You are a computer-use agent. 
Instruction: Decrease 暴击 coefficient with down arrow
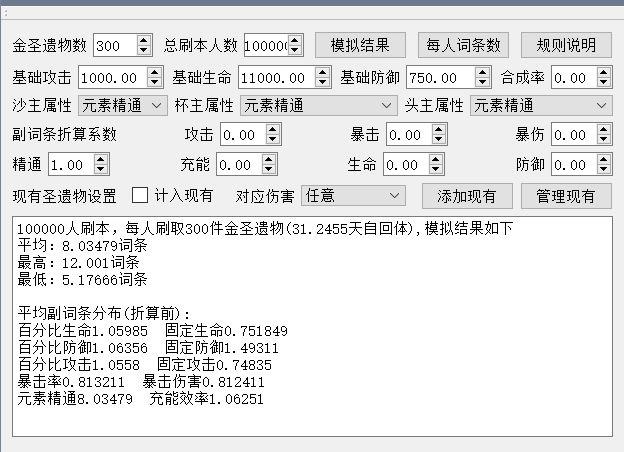tap(438, 139)
